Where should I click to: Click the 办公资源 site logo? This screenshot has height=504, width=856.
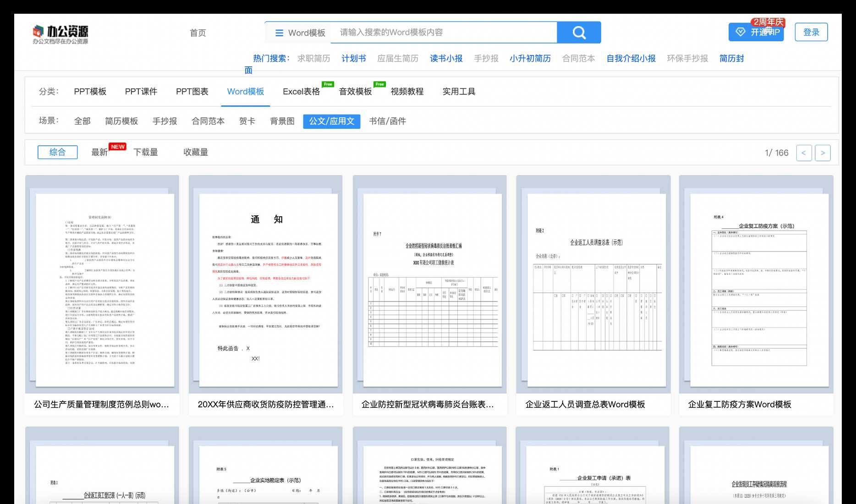(x=60, y=34)
